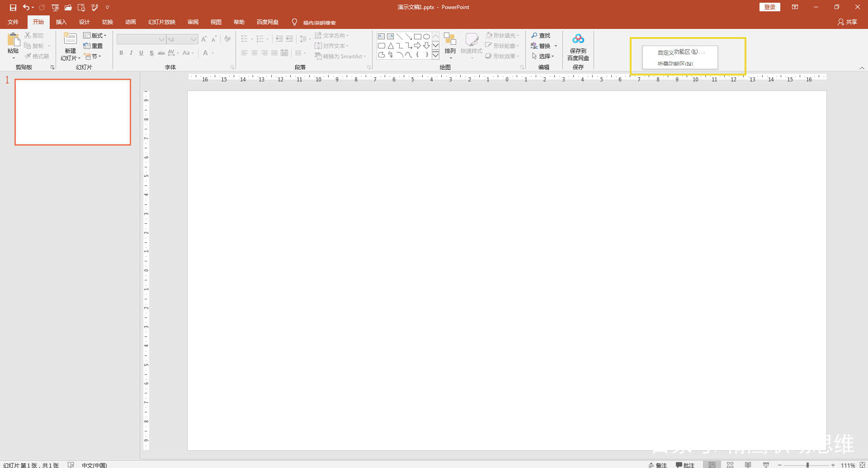Open the font name combo box

pyautogui.click(x=141, y=39)
